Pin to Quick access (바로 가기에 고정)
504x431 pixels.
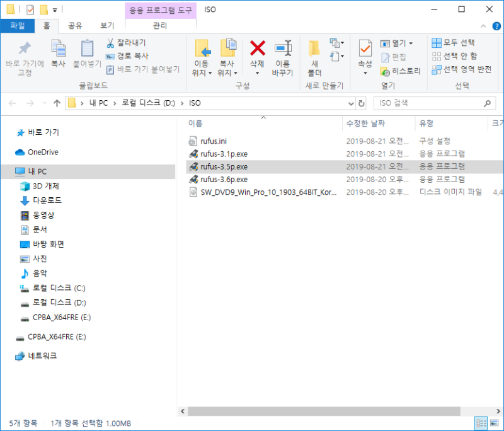click(25, 59)
